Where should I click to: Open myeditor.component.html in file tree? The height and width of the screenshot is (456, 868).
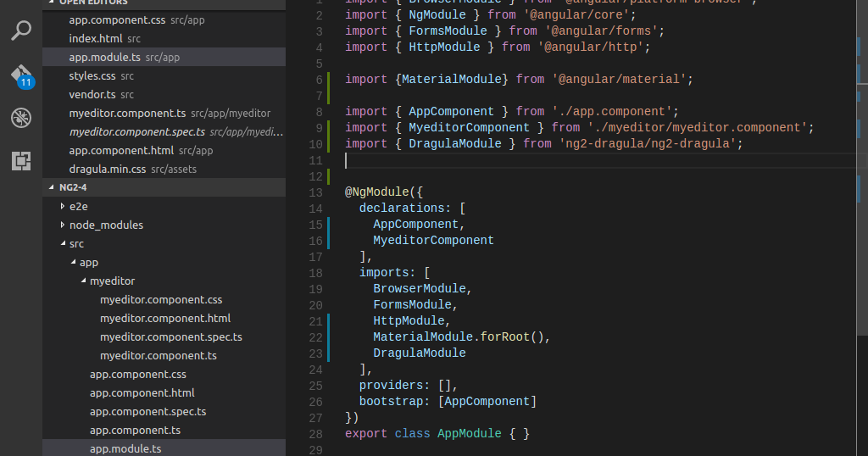(x=164, y=318)
